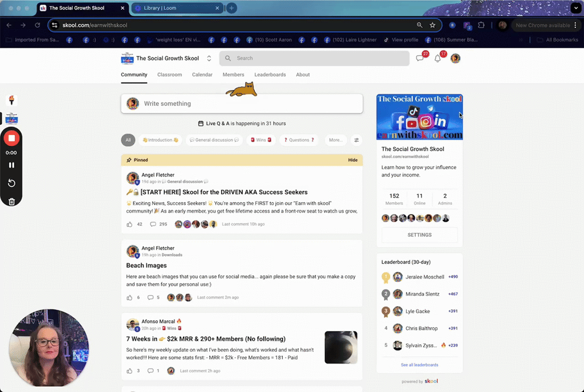584x392 pixels.
Task: Open the View profile bookmark
Action: pyautogui.click(x=401, y=40)
